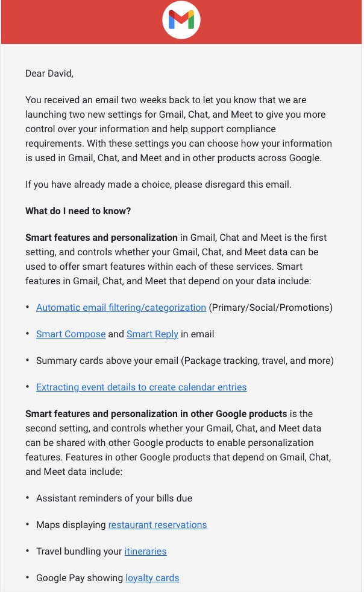This screenshot has width=364, height=592.
Task: Click the "Dear David," greeting
Action: [49, 74]
